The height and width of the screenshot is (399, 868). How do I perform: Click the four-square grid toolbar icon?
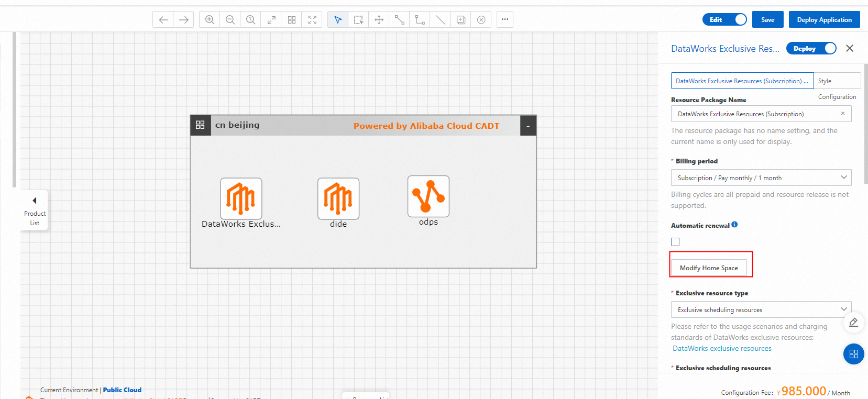(x=292, y=20)
